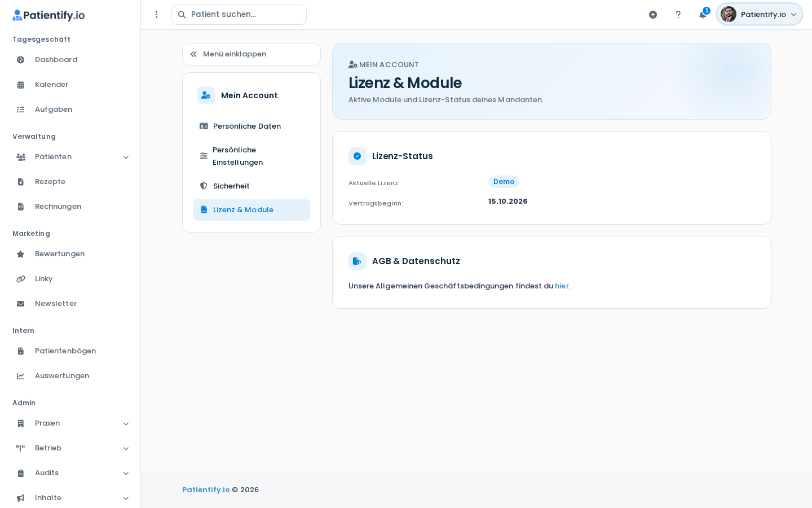Click the Linky chain link icon
This screenshot has height=508, width=812.
21,279
